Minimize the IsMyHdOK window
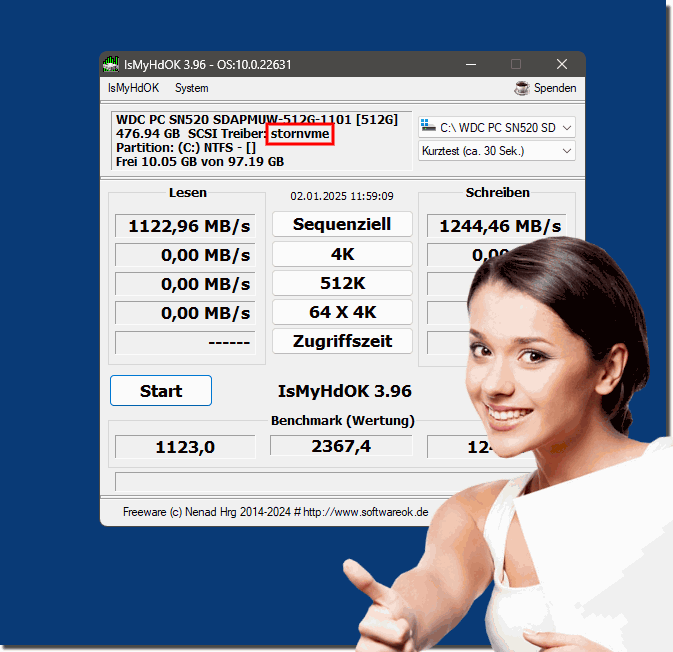The height and width of the screenshot is (652, 673). pos(471,64)
